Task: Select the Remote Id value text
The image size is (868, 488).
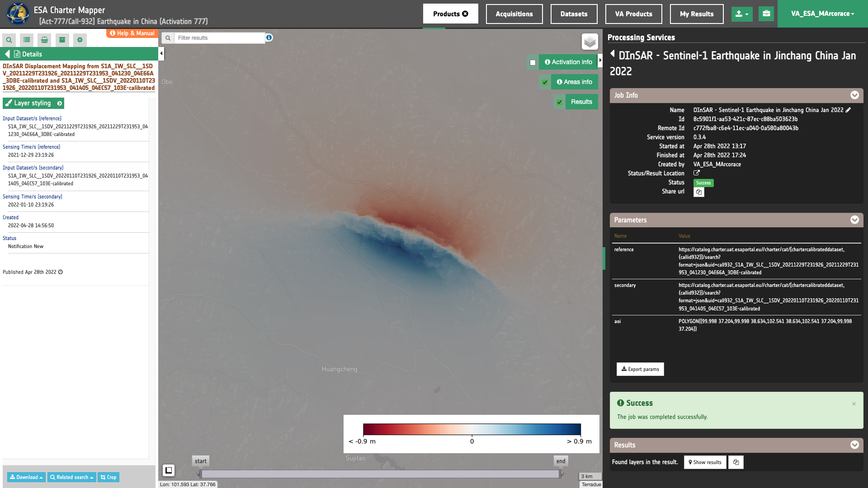Action: (746, 128)
